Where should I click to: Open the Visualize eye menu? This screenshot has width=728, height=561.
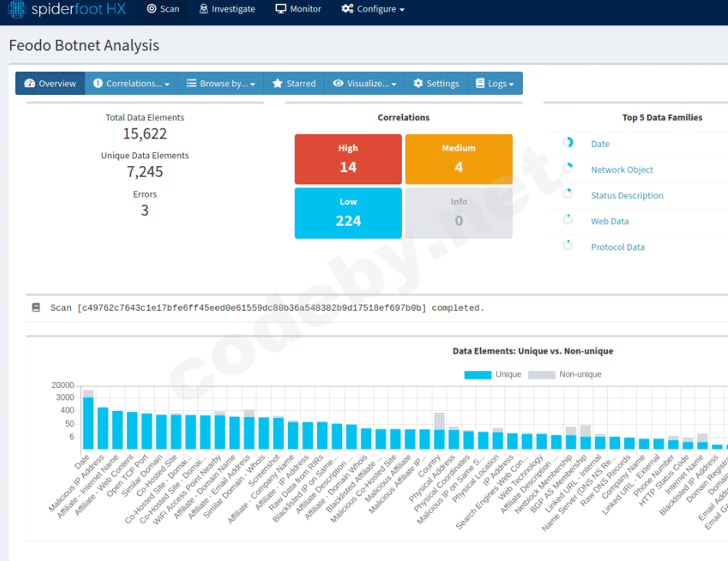pyautogui.click(x=338, y=83)
